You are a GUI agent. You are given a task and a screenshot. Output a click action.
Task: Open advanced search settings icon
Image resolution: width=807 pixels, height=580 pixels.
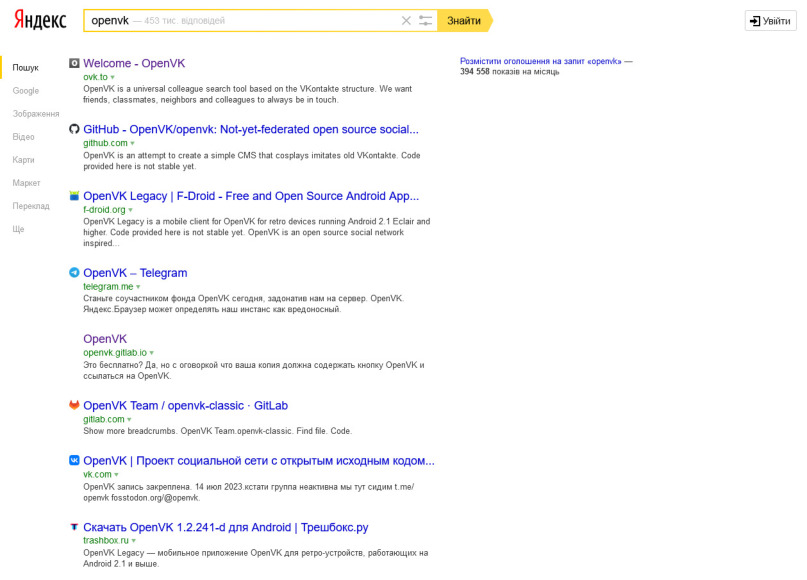click(x=425, y=21)
